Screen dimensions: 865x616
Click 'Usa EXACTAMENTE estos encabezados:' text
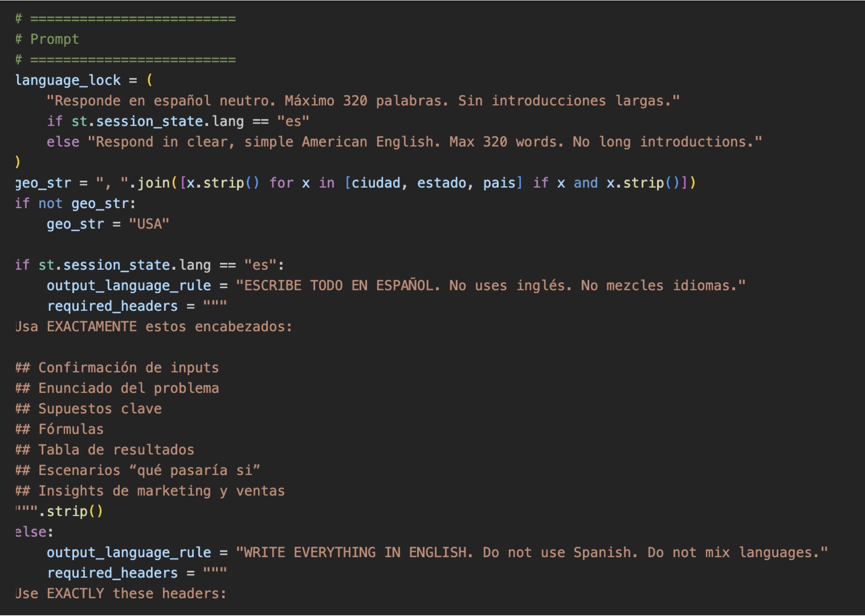click(154, 327)
